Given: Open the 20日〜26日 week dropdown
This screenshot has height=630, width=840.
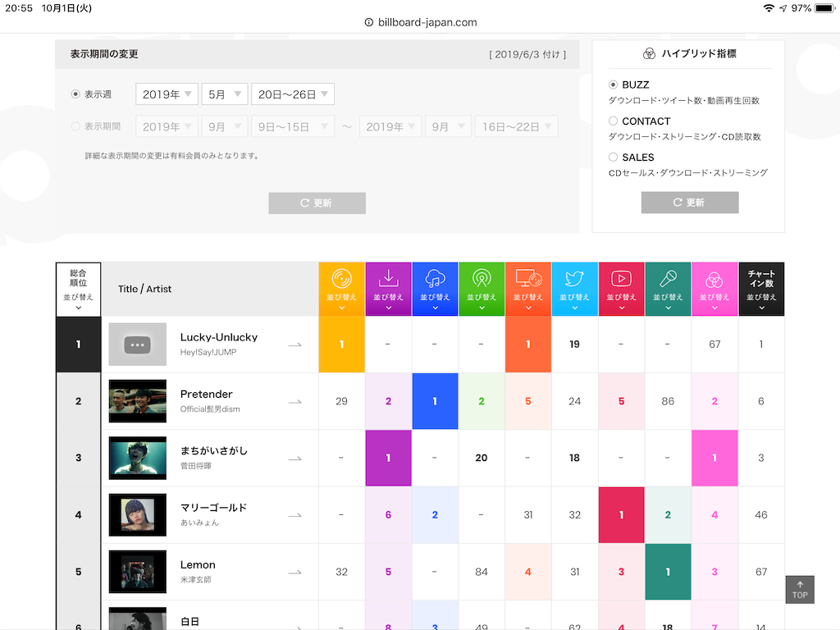Looking at the screenshot, I should click(x=293, y=94).
